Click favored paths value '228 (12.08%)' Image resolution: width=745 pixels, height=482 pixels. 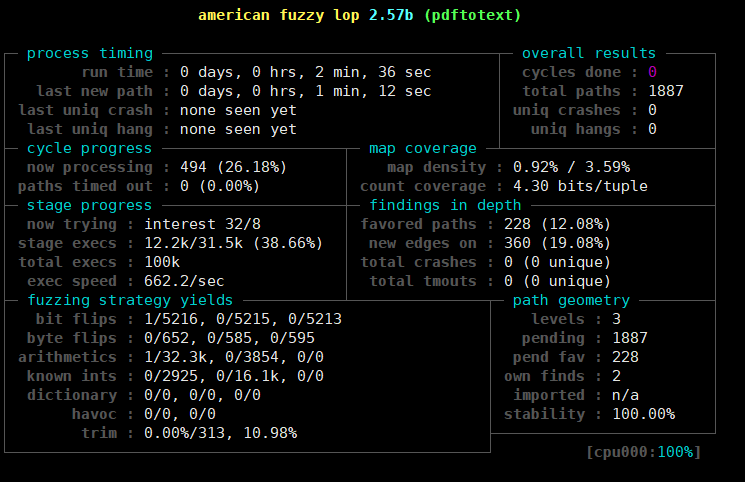pos(557,224)
